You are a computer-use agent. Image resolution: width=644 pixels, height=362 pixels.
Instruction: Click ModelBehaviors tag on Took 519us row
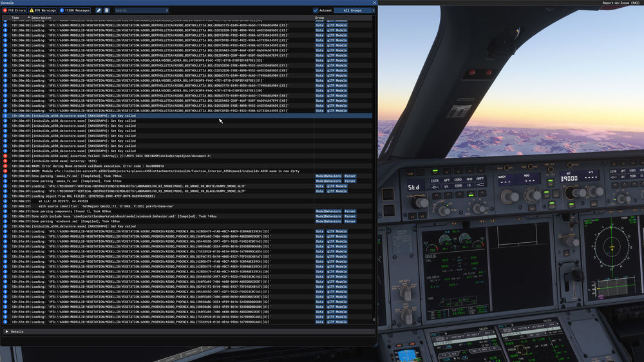tap(328, 181)
